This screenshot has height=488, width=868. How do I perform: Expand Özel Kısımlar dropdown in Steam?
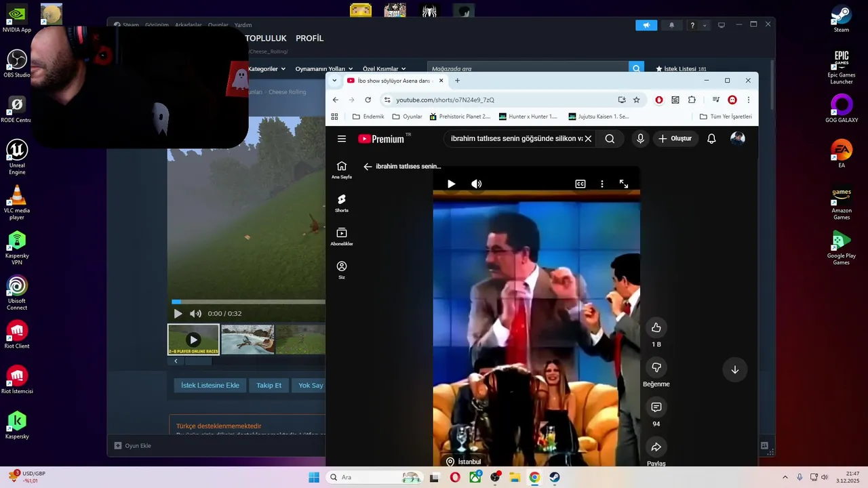pos(384,68)
